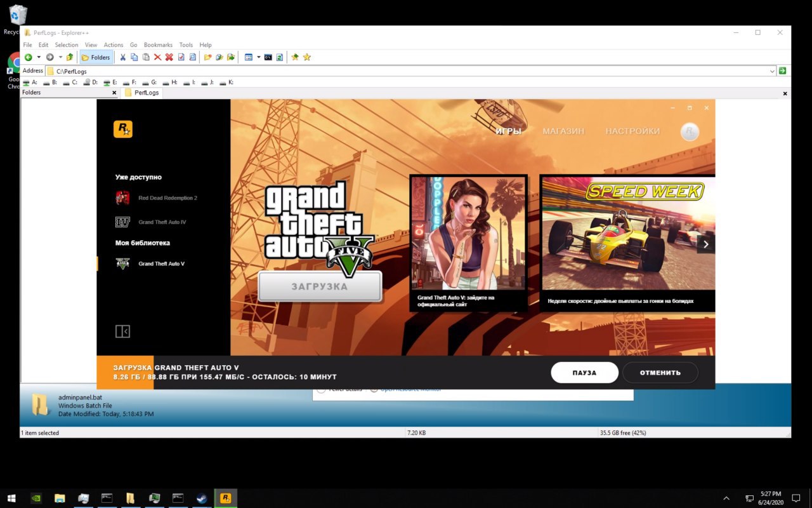Click the Organize Bookmarks star icon
The width and height of the screenshot is (812, 508).
307,57
